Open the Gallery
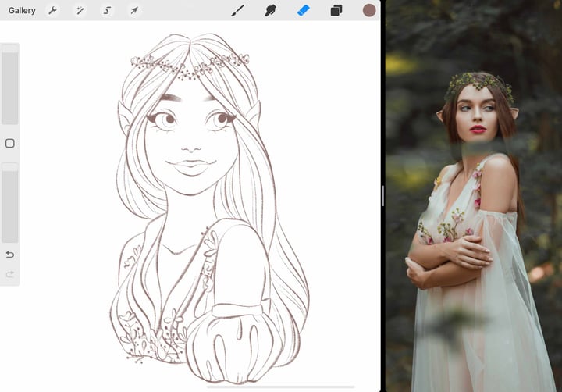Viewport: 562px width, 392px height. tap(22, 11)
